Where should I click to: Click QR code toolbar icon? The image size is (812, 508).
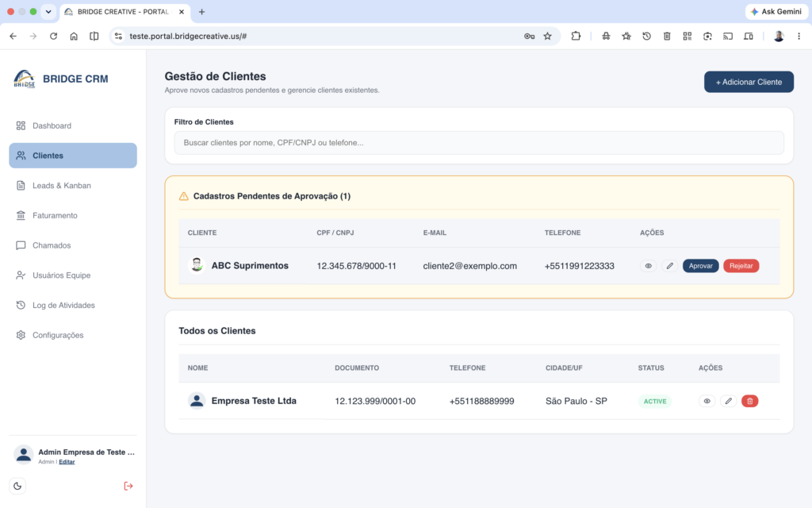688,37
